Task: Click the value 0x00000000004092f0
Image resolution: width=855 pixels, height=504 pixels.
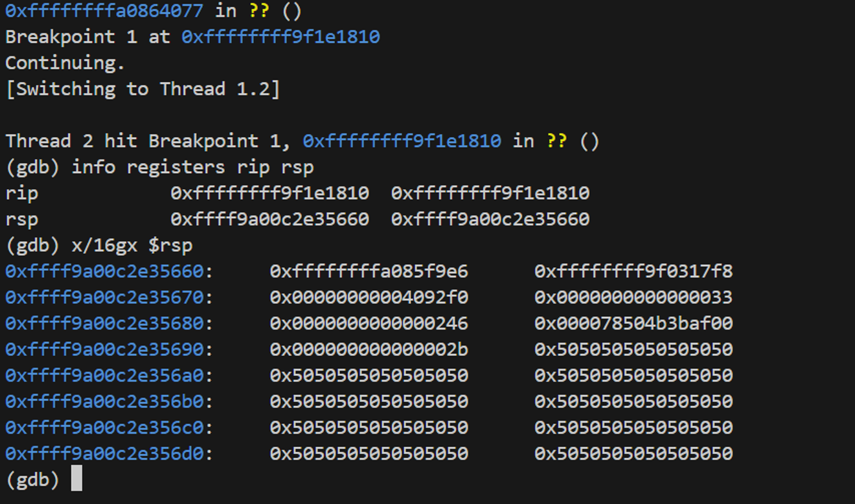Action: [x=369, y=298]
